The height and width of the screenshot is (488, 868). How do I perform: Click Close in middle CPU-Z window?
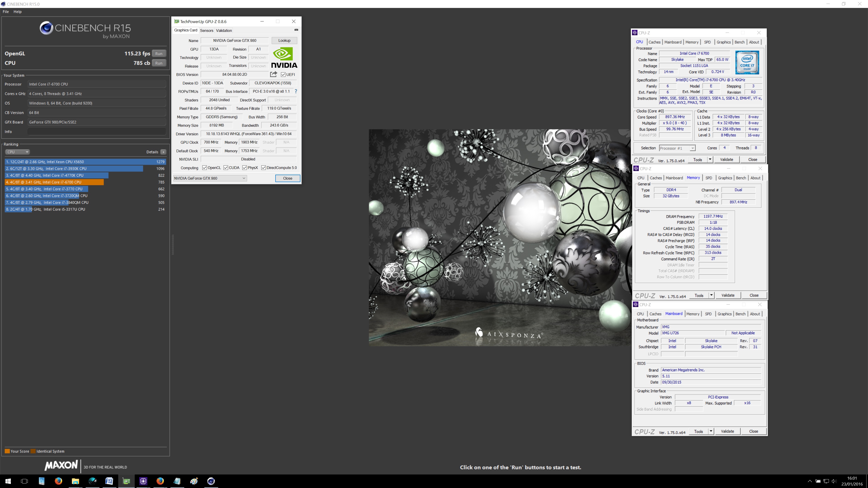click(754, 295)
